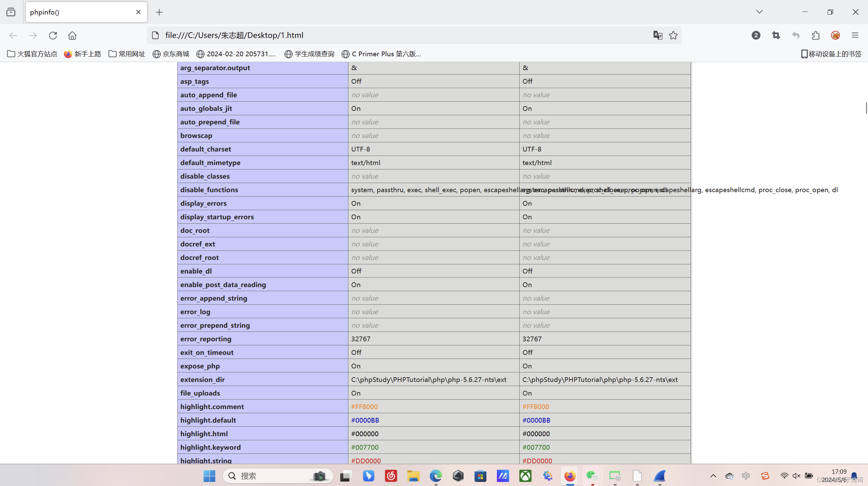The image size is (868, 486).
Task: Show hidden system tray icons
Action: pyautogui.click(x=713, y=476)
